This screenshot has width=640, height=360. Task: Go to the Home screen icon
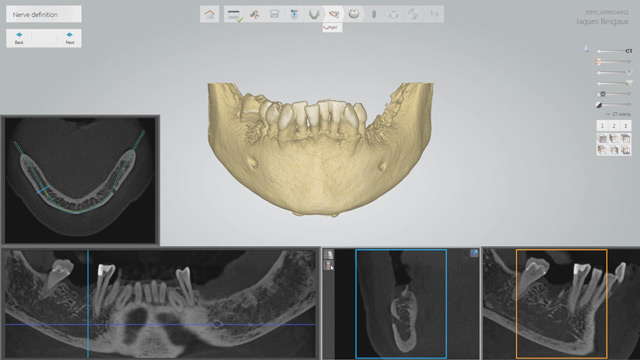point(209,14)
